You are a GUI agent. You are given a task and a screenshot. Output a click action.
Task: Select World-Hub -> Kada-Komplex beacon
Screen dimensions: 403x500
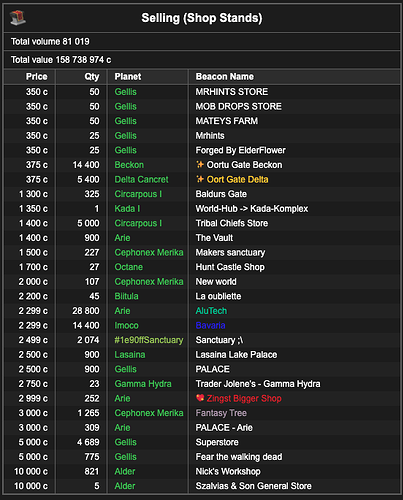[x=252, y=209]
